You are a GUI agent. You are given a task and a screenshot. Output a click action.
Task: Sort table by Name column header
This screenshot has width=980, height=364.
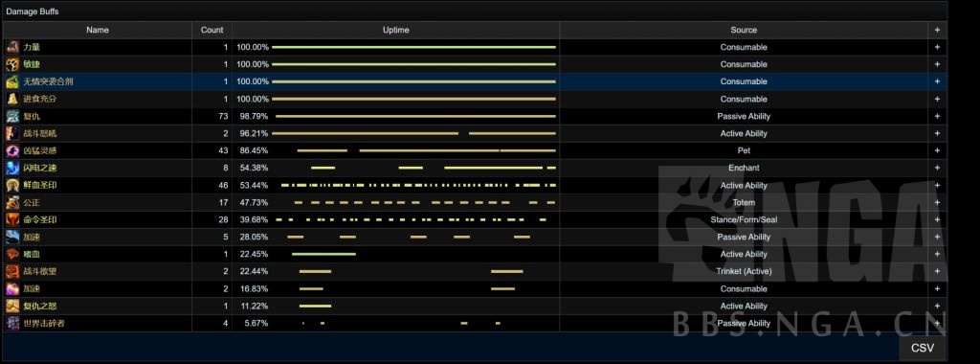point(98,30)
